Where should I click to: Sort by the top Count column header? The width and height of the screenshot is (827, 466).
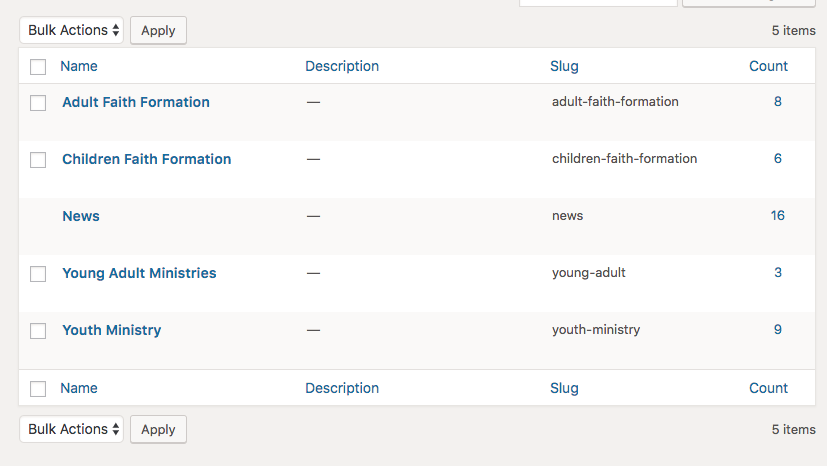coord(768,66)
